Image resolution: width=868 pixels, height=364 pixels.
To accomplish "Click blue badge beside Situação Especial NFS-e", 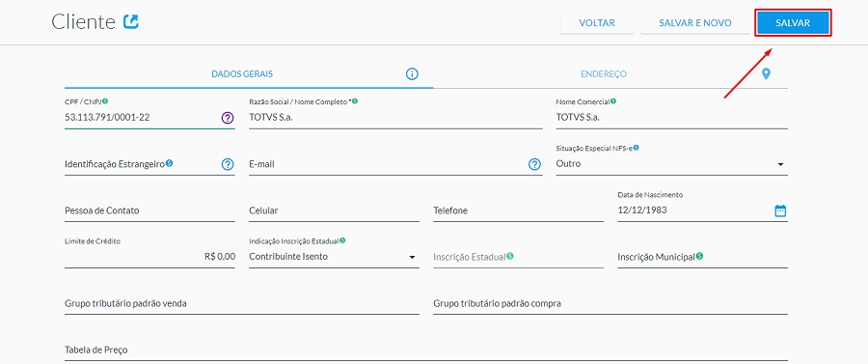I will (x=637, y=148).
